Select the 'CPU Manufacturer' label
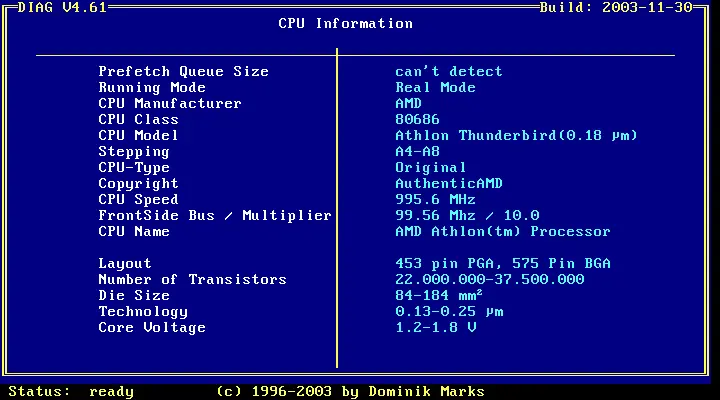Viewport: 720px width, 400px height. coord(170,103)
